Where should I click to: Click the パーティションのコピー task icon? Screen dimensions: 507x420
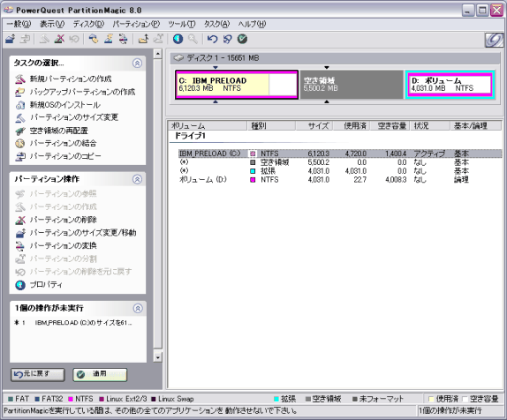point(20,156)
